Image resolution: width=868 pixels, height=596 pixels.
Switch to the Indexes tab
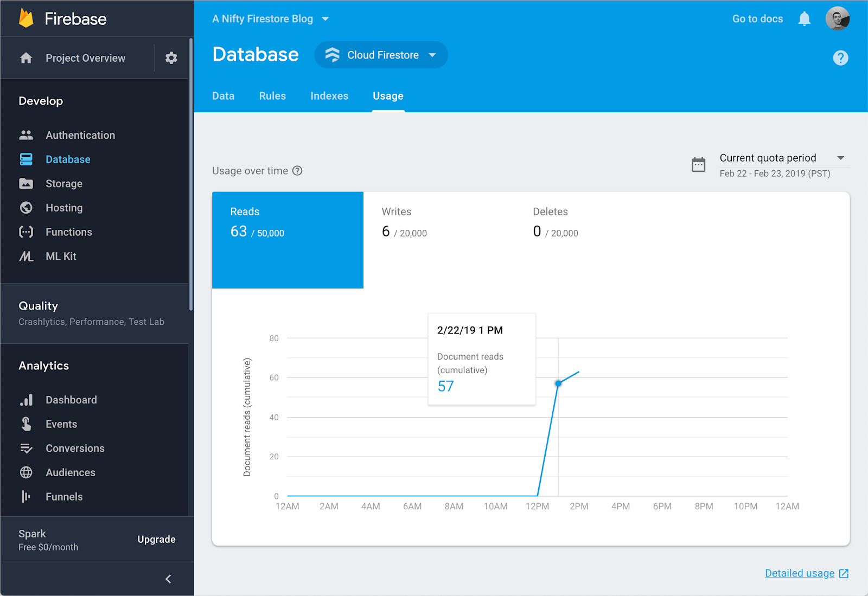point(329,96)
